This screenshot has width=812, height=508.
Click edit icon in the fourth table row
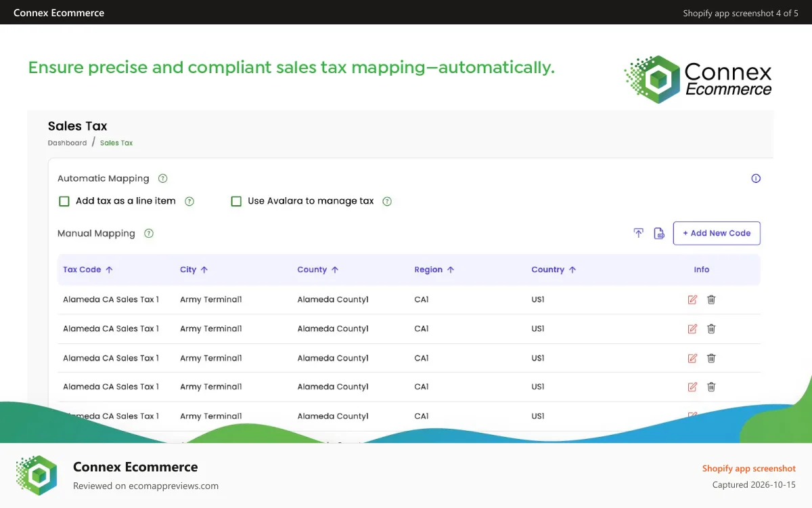pos(692,387)
